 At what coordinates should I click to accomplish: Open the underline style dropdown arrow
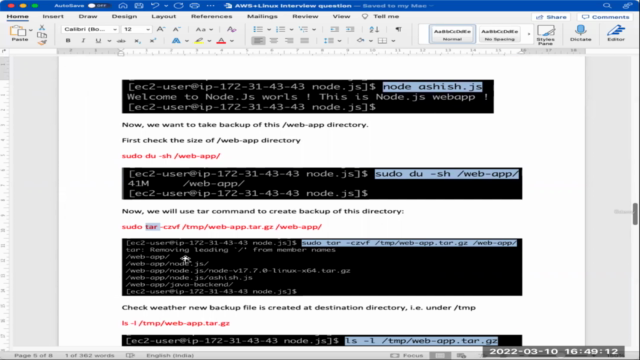tap(109, 41)
